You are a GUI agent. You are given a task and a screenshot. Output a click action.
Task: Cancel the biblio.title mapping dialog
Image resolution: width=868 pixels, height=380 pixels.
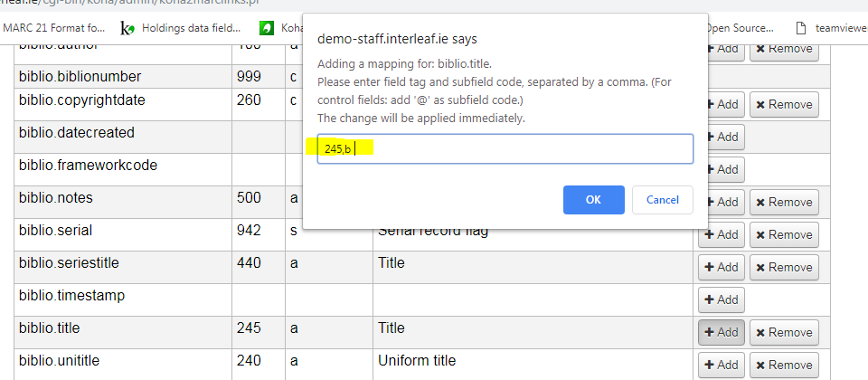coord(663,200)
